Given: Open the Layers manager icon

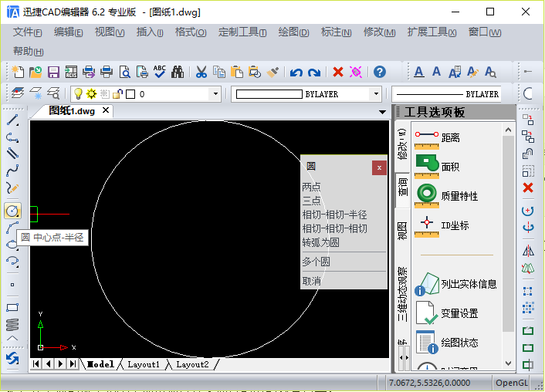Looking at the screenshot, I should (18, 93).
